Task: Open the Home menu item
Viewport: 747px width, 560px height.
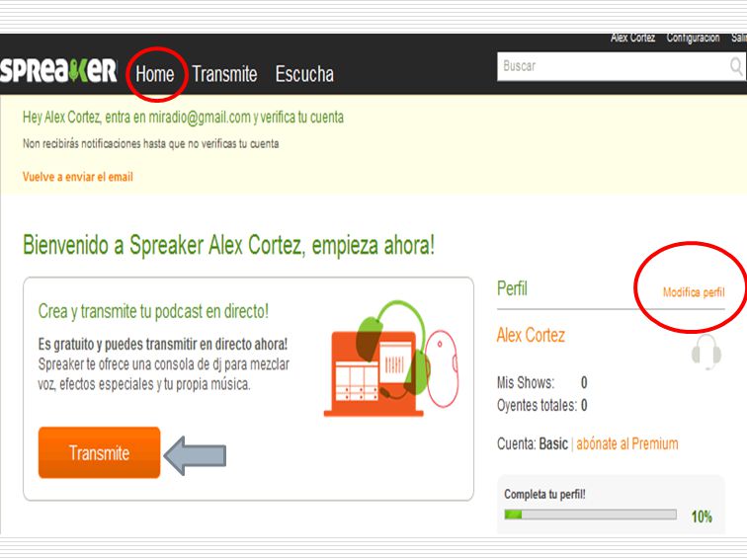Action: [155, 74]
